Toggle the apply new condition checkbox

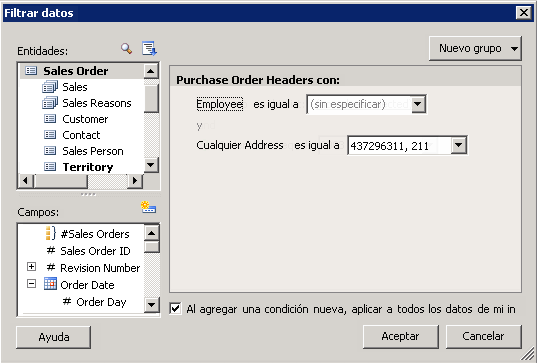click(175, 309)
